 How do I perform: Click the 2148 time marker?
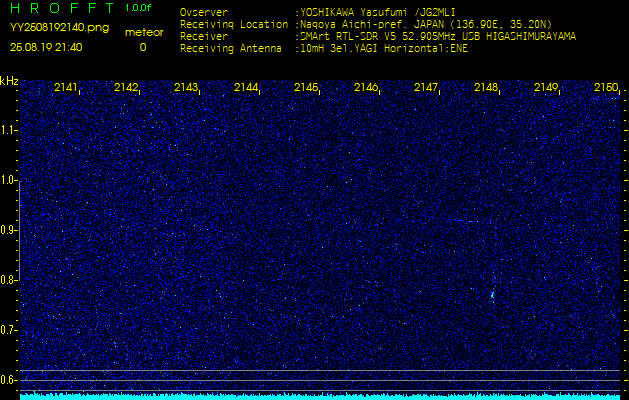point(486,87)
